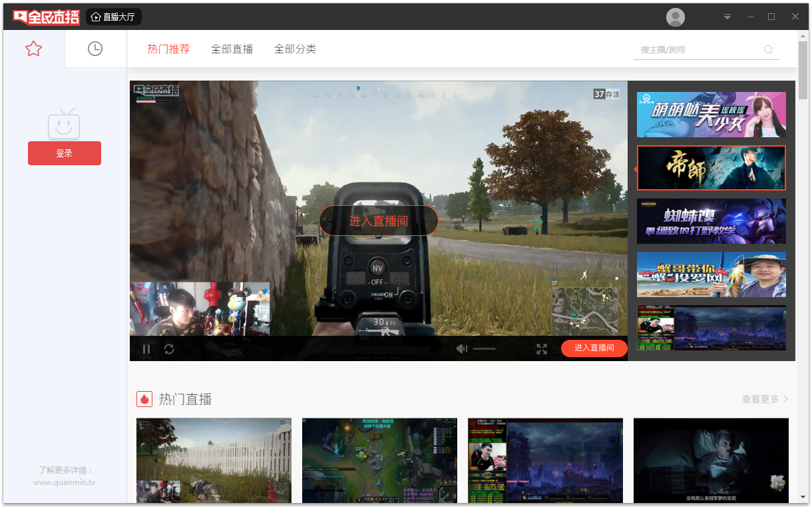Click red 进入直播间 button in player bar
The width and height of the screenshot is (812, 507).
pos(594,348)
